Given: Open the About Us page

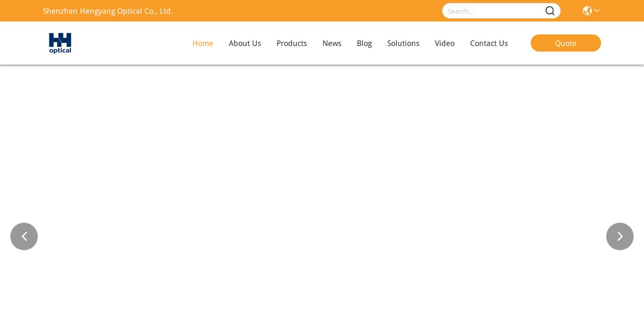Looking at the screenshot, I should tap(245, 43).
